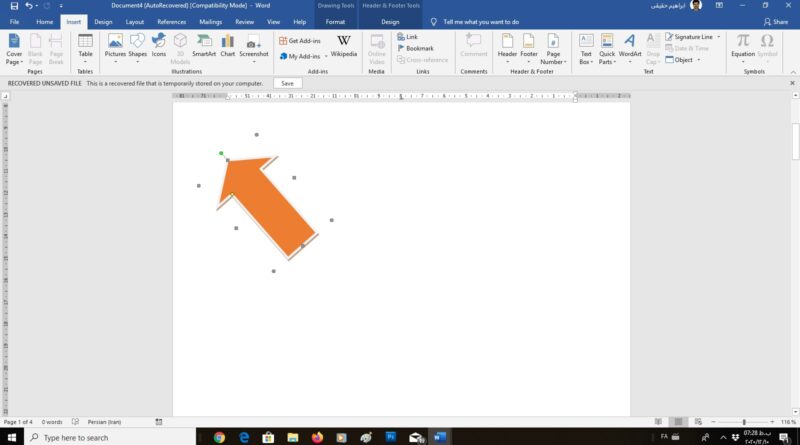The height and width of the screenshot is (445, 800).
Task: Open the Drawing Tools Format tab
Action: pyautogui.click(x=336, y=21)
